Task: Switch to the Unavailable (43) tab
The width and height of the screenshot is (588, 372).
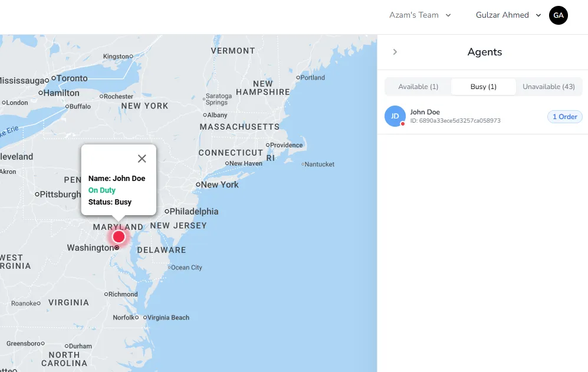Action: (548, 87)
